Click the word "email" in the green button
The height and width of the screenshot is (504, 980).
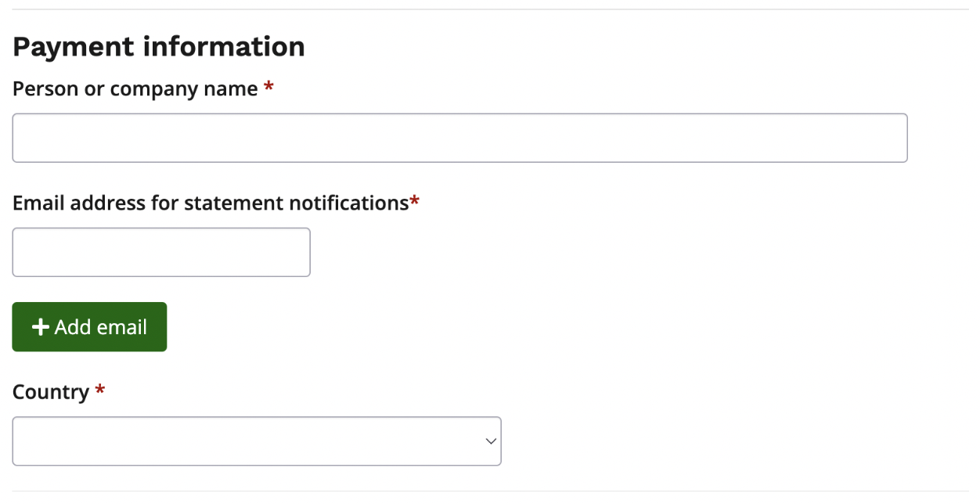coord(121,327)
